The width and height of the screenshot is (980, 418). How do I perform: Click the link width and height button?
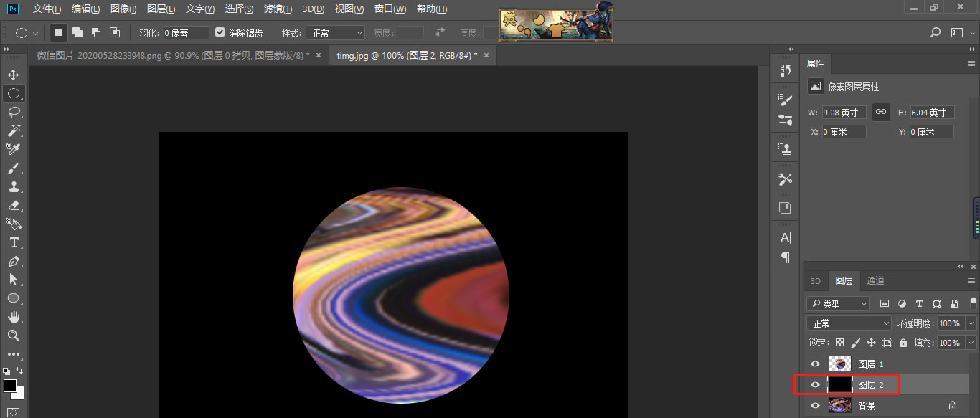coord(881,113)
